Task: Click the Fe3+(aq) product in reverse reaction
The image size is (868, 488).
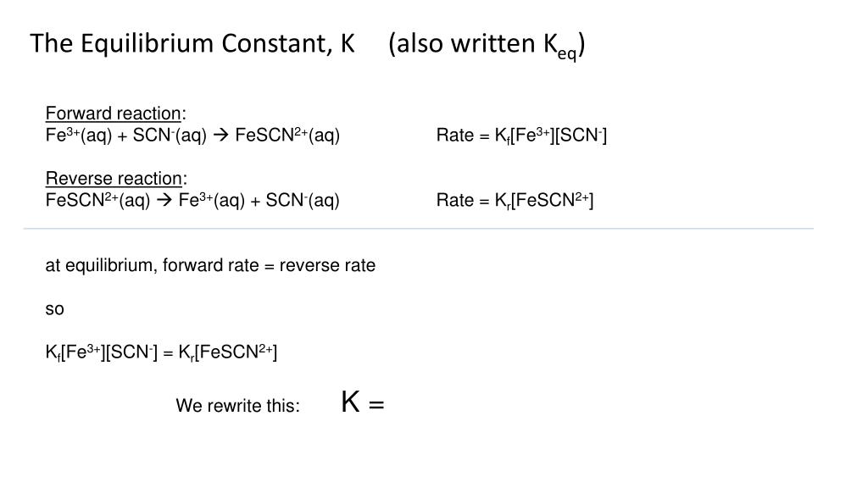Action: click(211, 200)
